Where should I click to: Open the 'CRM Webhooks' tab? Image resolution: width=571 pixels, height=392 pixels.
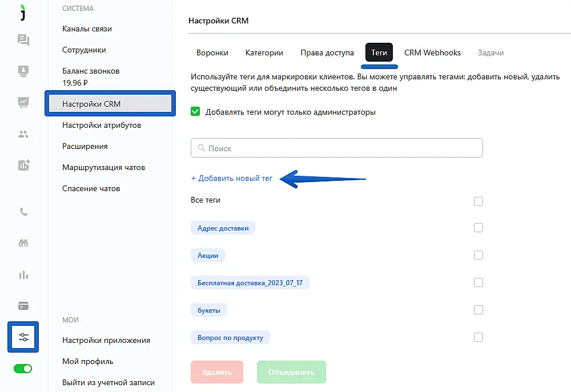[x=432, y=52]
